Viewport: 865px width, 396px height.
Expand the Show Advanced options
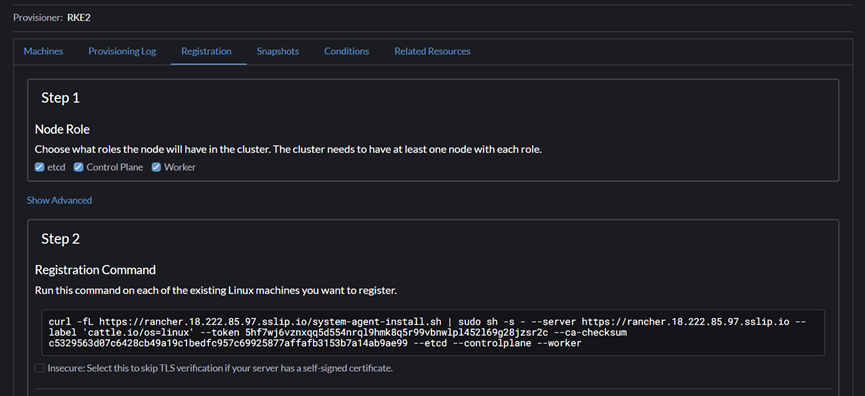(x=60, y=200)
